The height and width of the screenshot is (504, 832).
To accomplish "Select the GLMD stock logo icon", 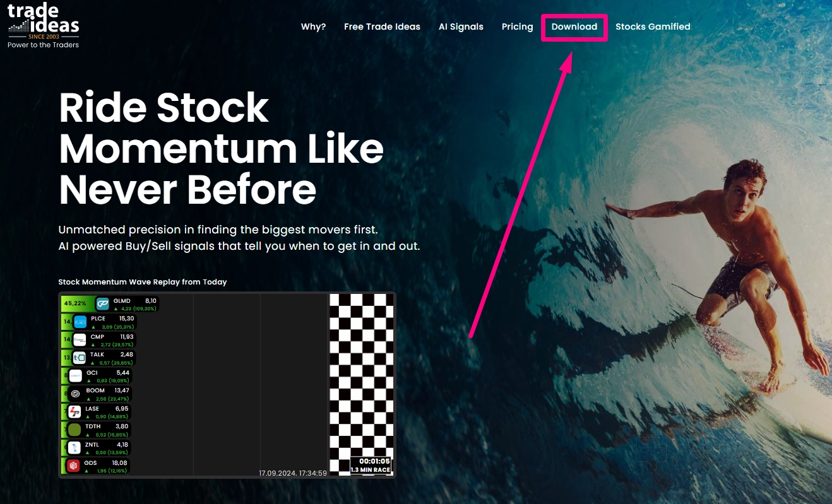I will click(x=103, y=304).
